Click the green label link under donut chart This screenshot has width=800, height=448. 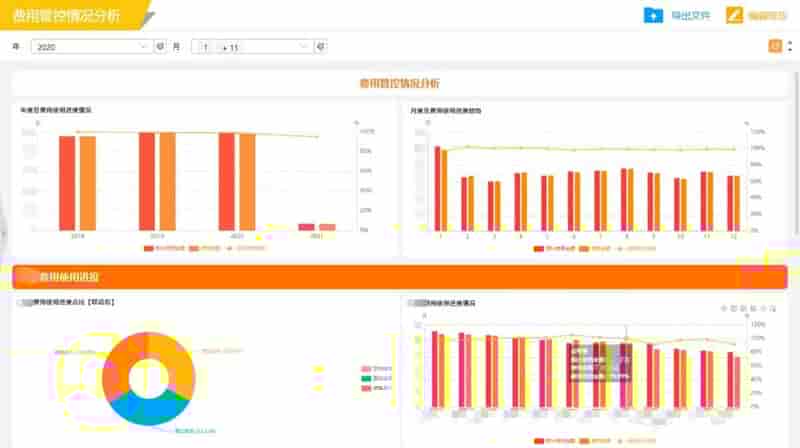click(x=195, y=431)
